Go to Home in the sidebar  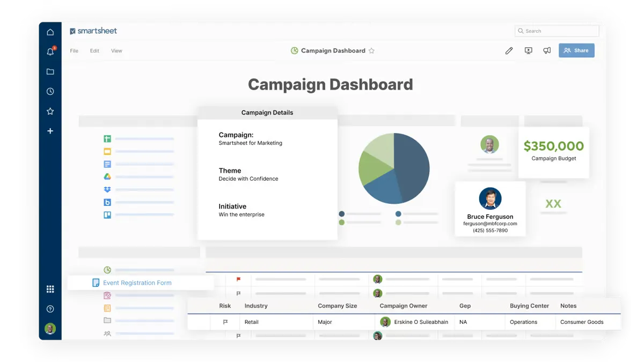tap(50, 32)
